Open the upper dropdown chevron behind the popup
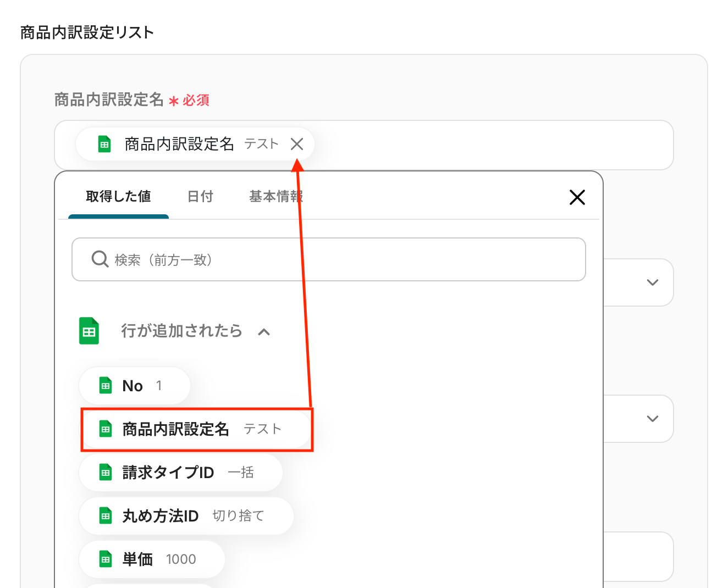The image size is (728, 588). tap(653, 282)
